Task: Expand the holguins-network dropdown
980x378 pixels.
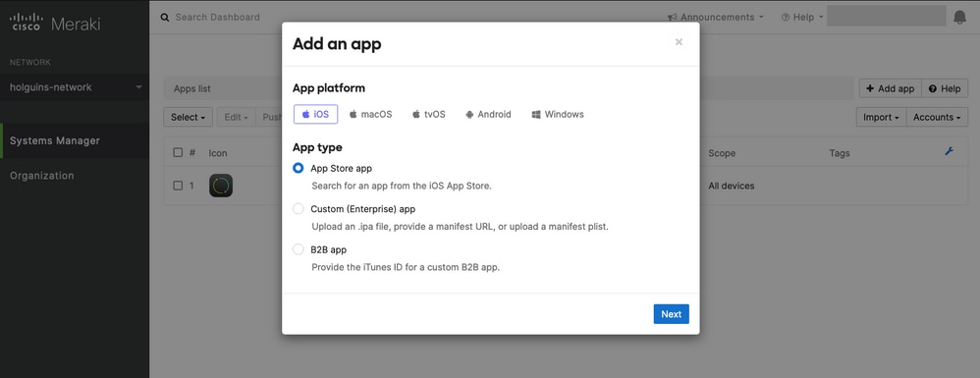Action: (x=75, y=87)
